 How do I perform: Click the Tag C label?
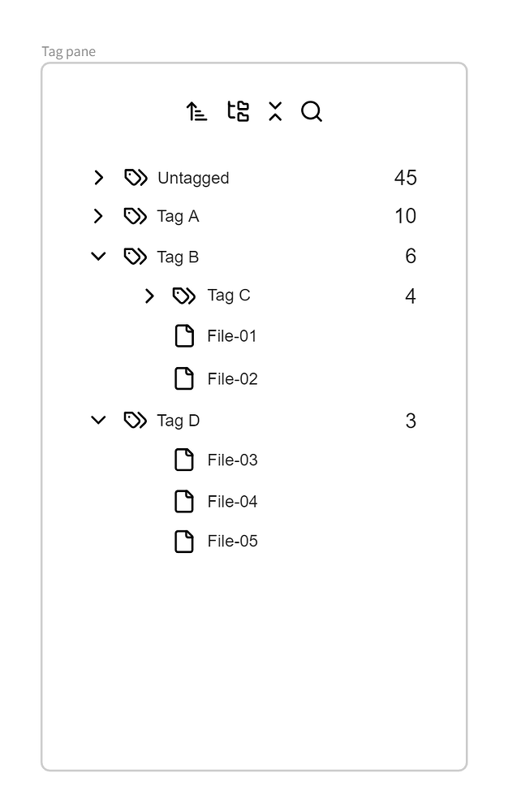pyautogui.click(x=228, y=296)
